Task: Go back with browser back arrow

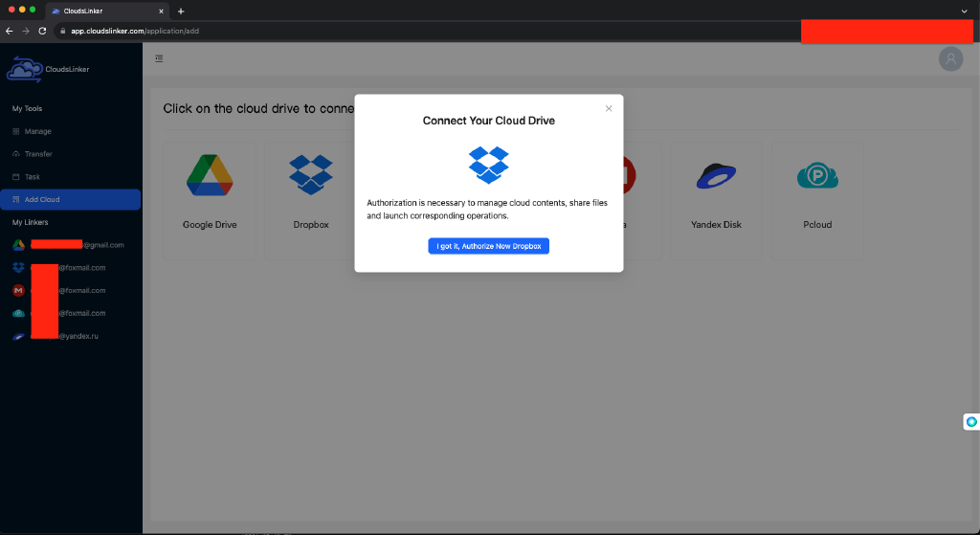Action: tap(10, 31)
